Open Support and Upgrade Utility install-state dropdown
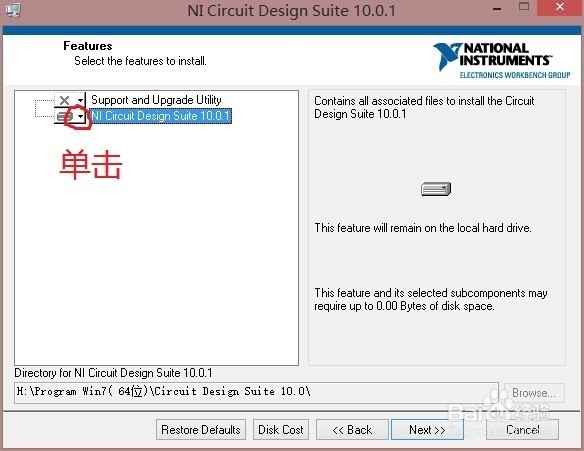584x451 pixels. 70,100
